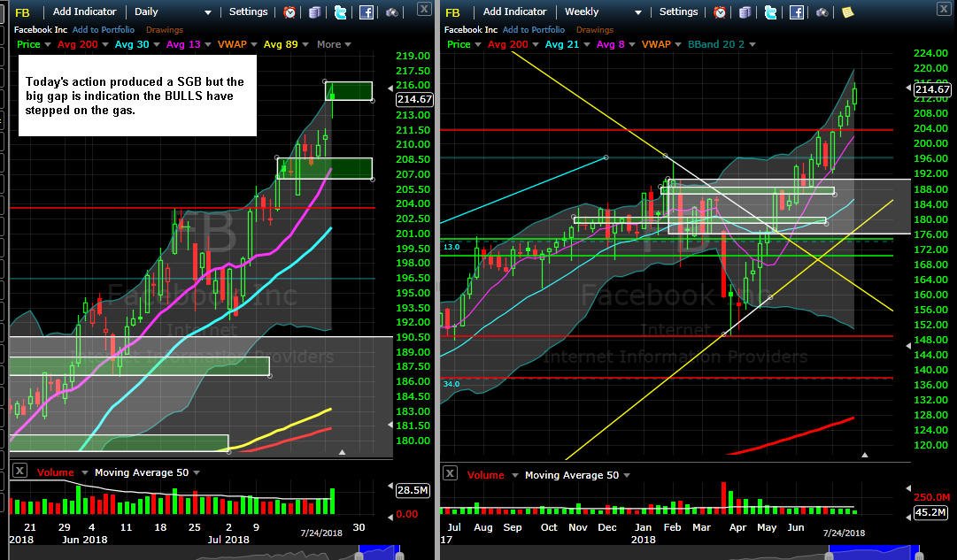Click the database stack icon on Daily chart
Screen dimensions: 957x560
[315, 12]
